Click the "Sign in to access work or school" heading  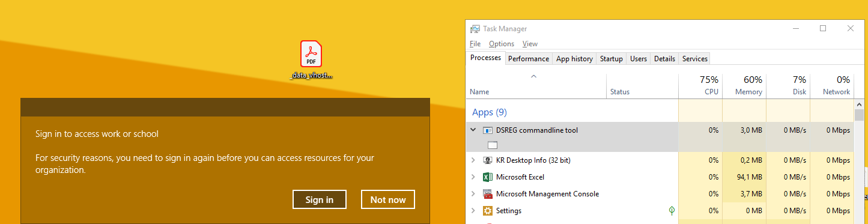97,134
